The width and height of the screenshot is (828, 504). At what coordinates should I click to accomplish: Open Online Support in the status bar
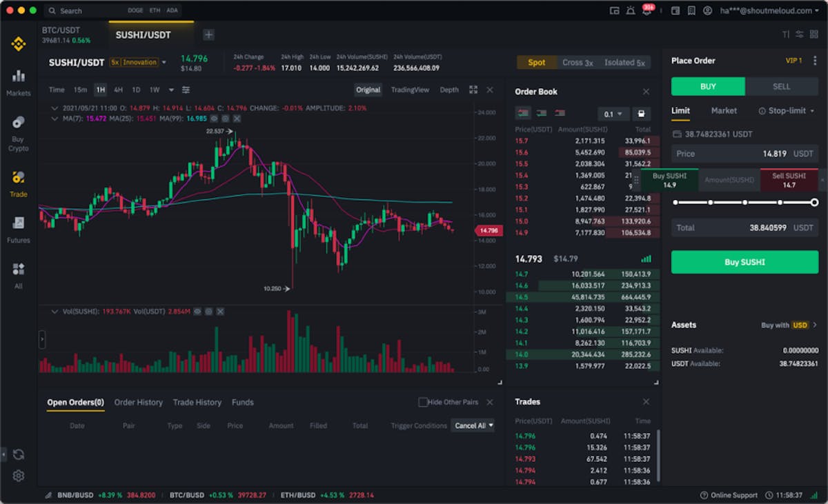pos(729,495)
